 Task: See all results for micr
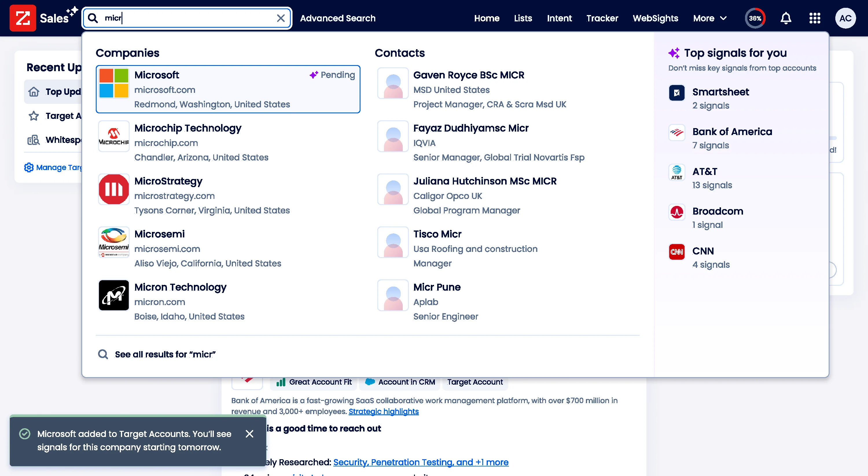click(x=165, y=354)
